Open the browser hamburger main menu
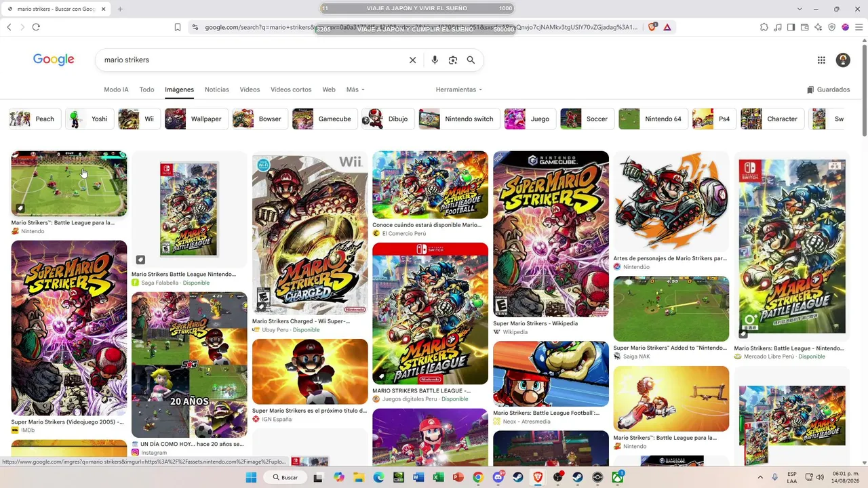This screenshot has width=868, height=488. 859,27
